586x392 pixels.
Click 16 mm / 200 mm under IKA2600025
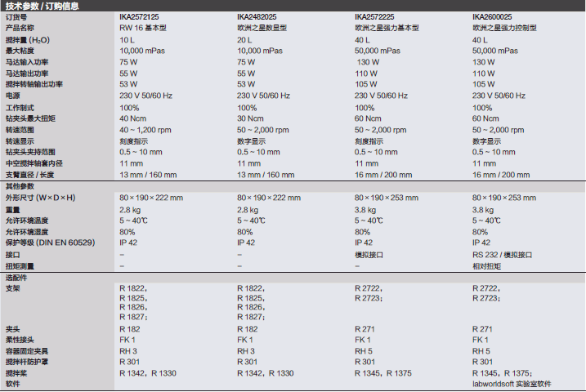pos(501,175)
